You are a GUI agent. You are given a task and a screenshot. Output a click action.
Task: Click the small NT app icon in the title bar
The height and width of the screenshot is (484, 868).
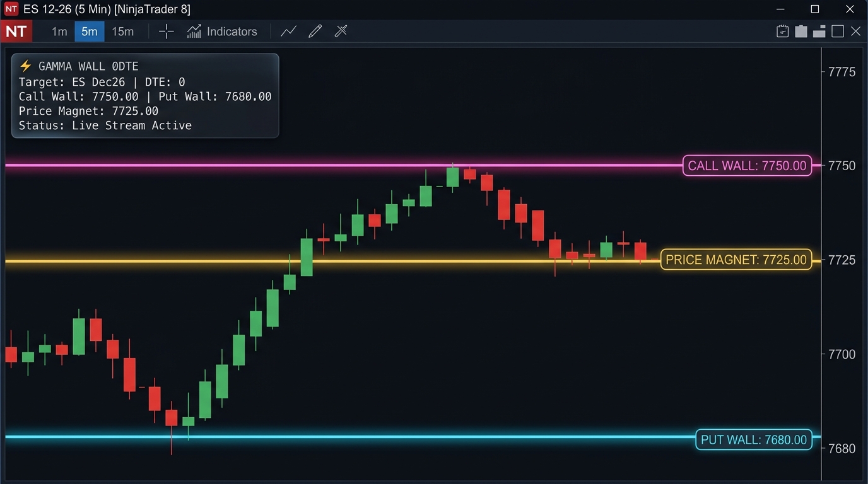(x=11, y=9)
